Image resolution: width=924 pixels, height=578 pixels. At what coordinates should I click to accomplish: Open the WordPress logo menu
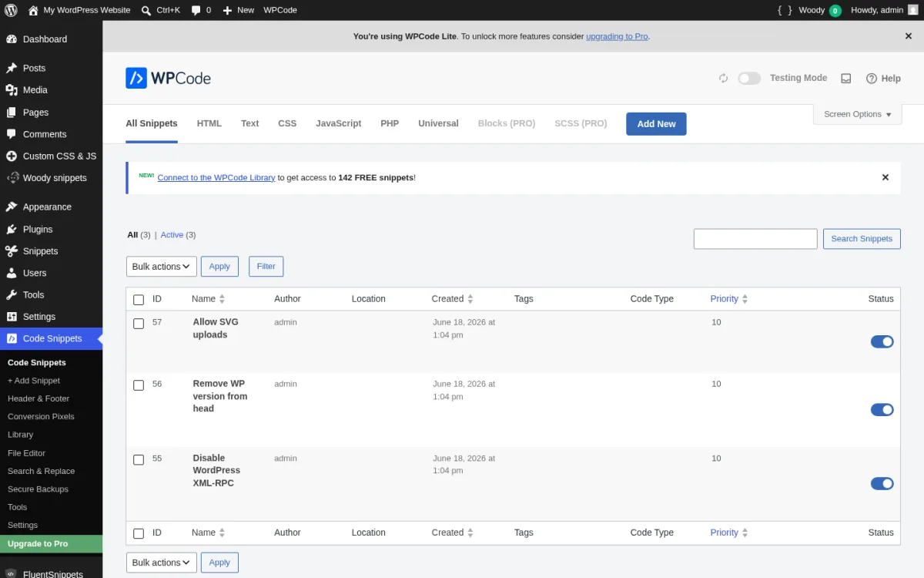[x=11, y=10]
